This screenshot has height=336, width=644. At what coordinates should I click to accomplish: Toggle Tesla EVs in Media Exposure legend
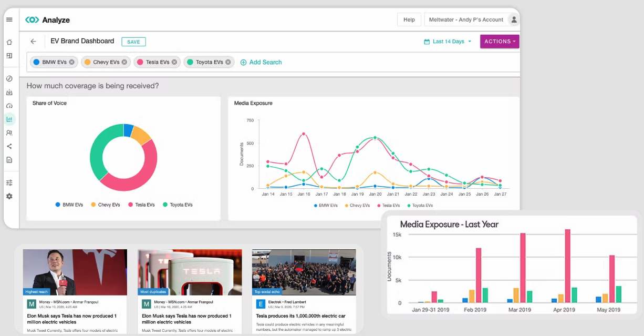click(x=388, y=206)
